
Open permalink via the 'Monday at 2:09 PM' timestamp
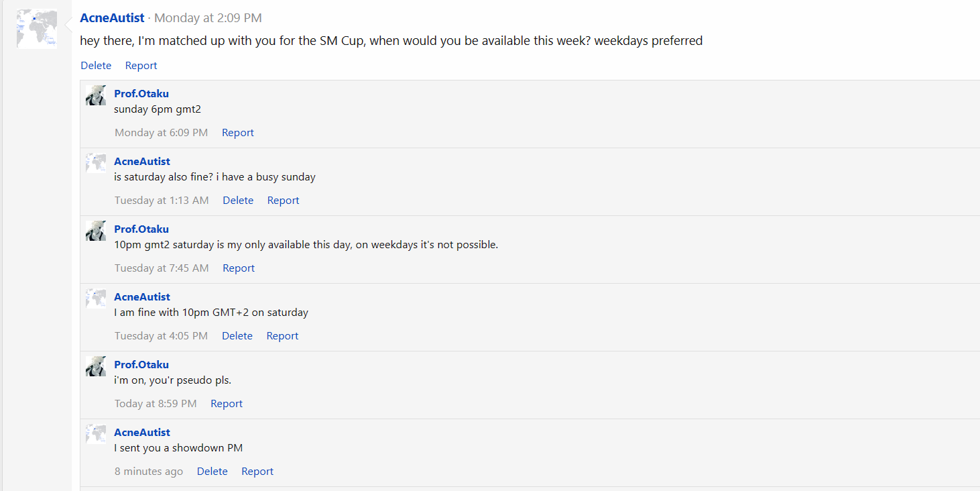tap(208, 17)
